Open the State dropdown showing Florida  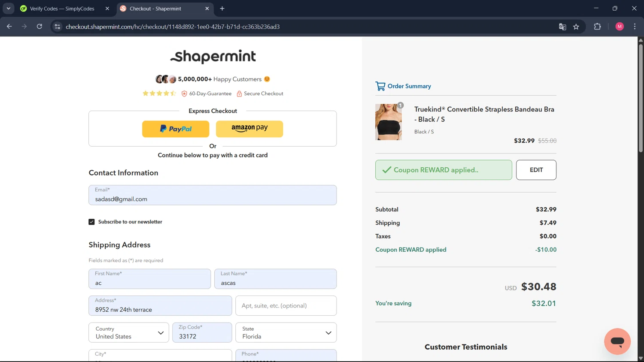coord(286,332)
